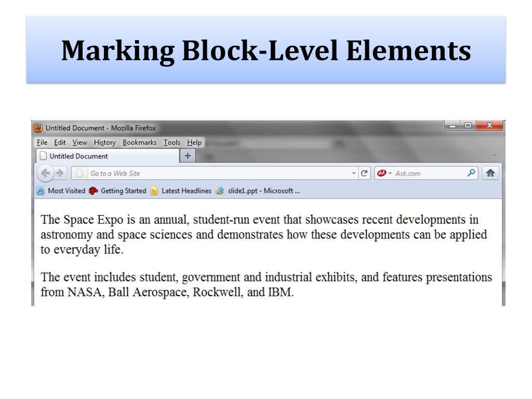The width and height of the screenshot is (532, 399).
Task: Click the red Getting Started icon
Action: click(94, 191)
